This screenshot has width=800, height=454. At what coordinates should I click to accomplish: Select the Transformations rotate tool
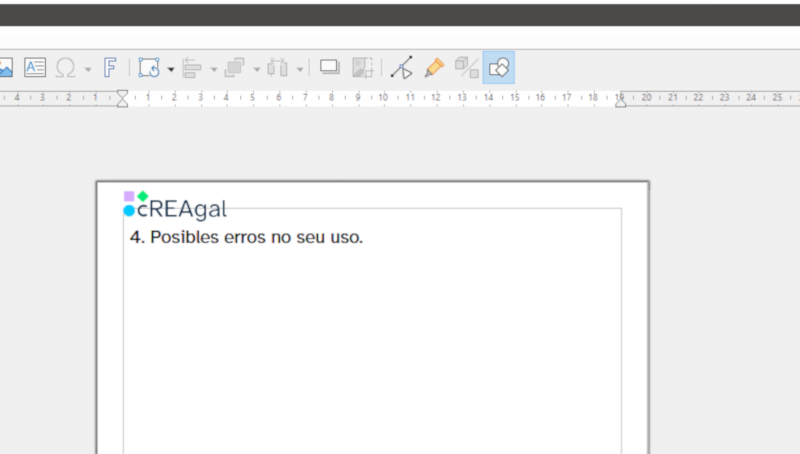(x=149, y=68)
